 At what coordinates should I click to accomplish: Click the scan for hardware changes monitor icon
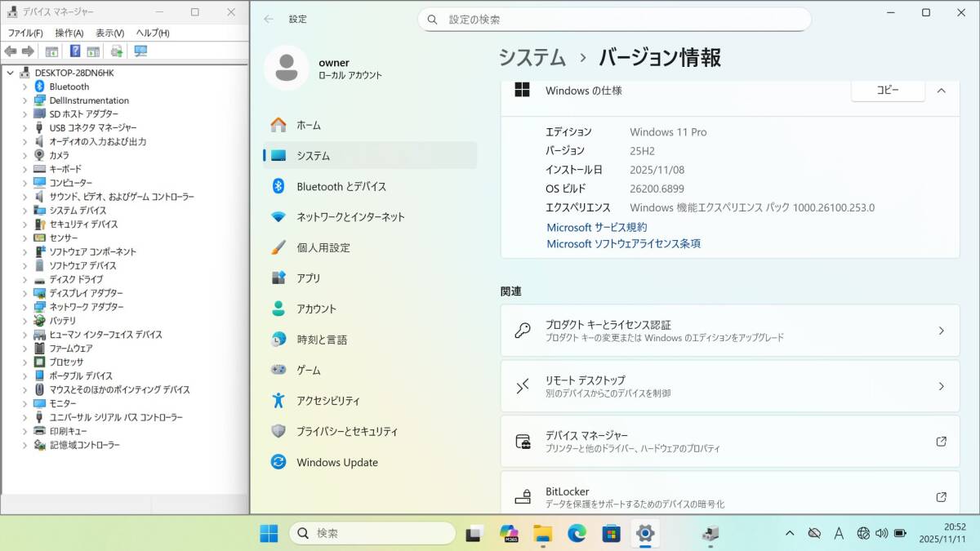pyautogui.click(x=140, y=51)
